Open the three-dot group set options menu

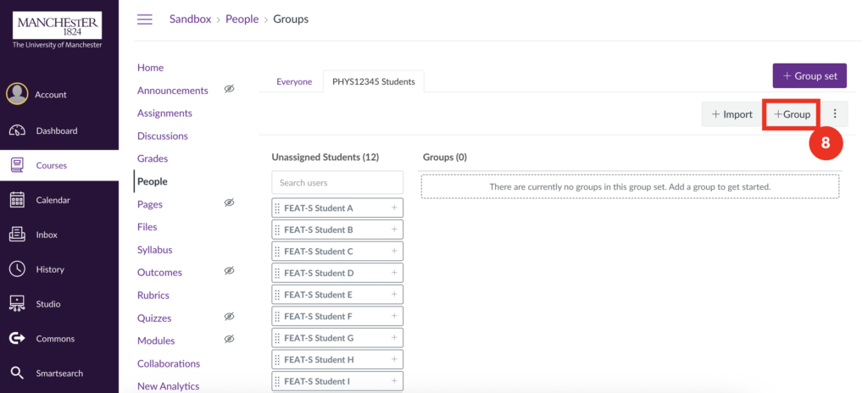click(835, 114)
